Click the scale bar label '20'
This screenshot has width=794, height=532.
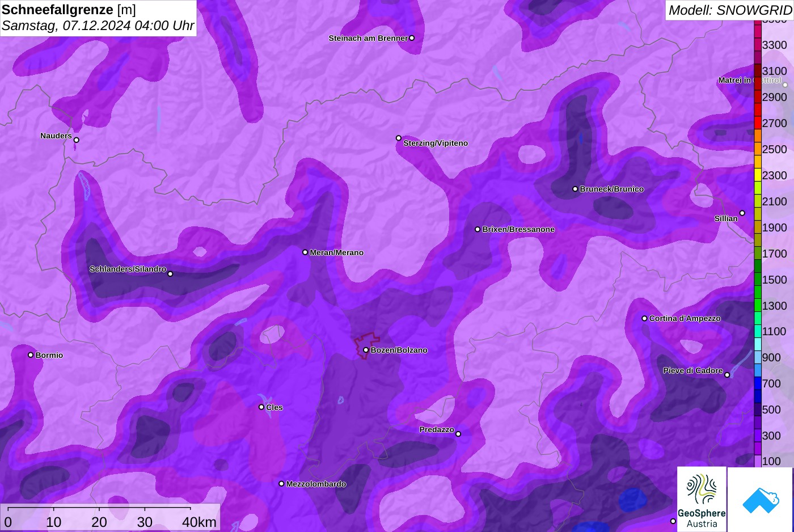tap(99, 522)
